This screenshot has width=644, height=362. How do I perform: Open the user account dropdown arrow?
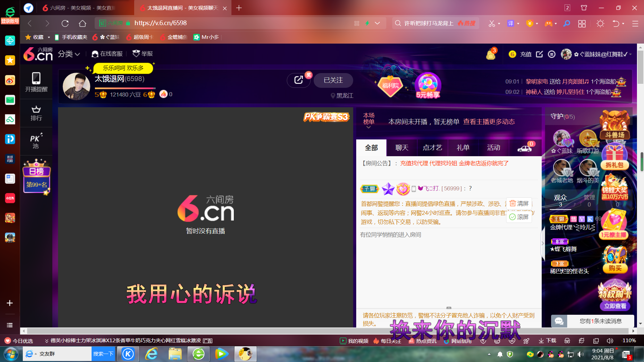tap(631, 54)
